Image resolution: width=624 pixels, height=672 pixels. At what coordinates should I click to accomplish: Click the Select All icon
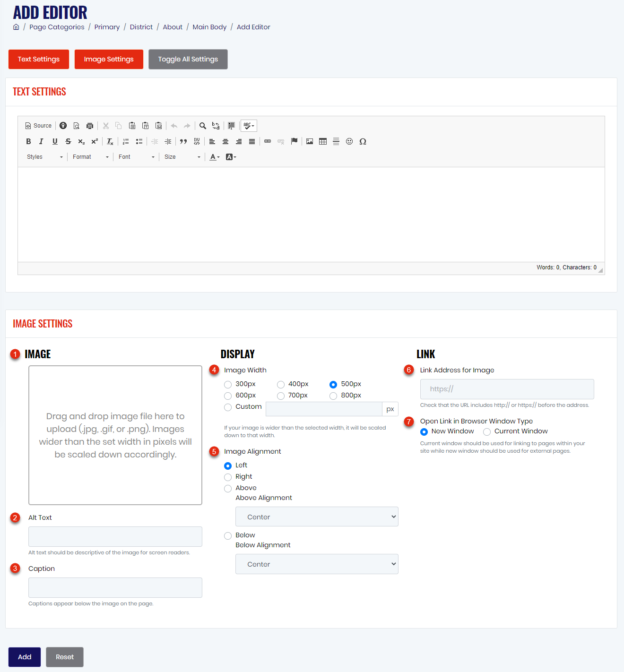pos(231,126)
